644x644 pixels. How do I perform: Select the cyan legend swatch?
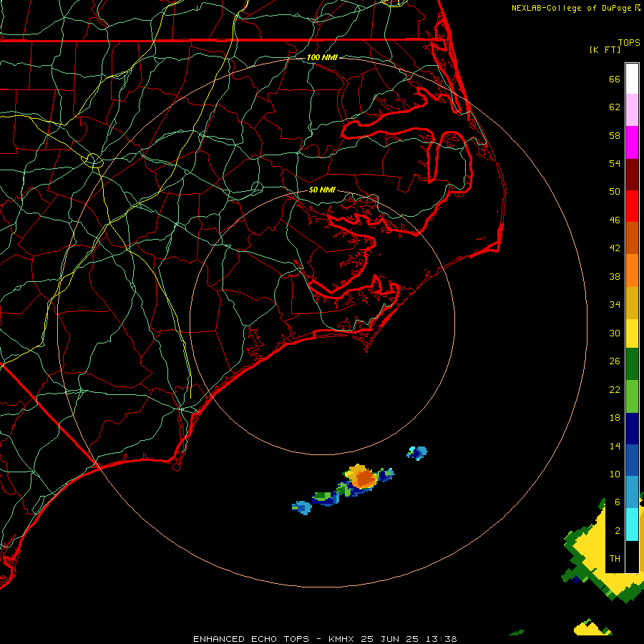(x=632, y=525)
